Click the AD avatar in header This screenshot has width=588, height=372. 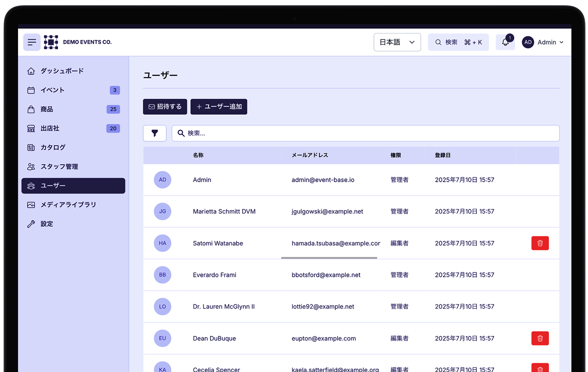[528, 42]
